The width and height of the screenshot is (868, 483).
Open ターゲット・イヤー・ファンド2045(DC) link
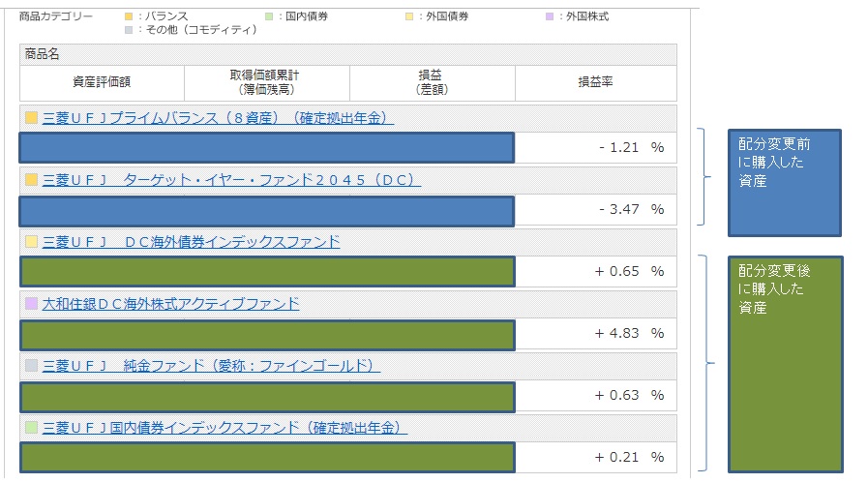[x=231, y=180]
